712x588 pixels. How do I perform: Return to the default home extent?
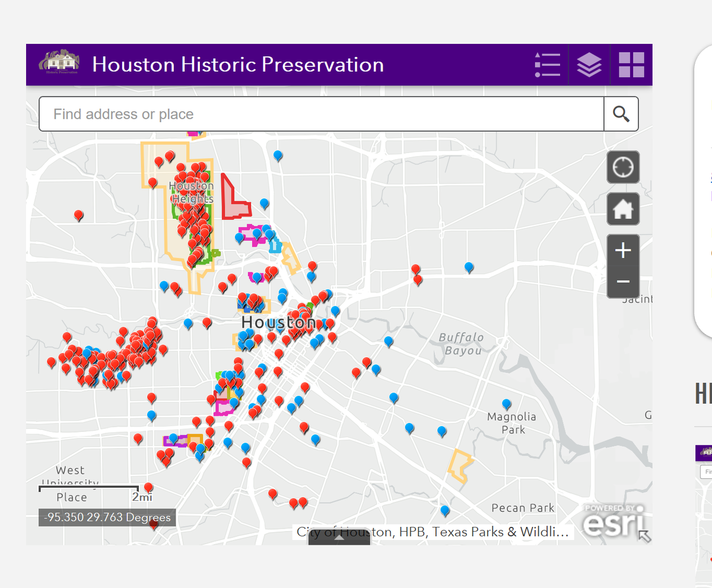pos(623,209)
